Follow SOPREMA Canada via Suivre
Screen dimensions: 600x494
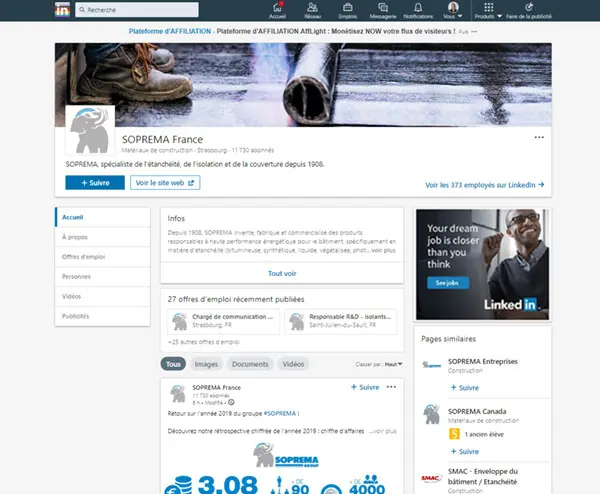(465, 452)
